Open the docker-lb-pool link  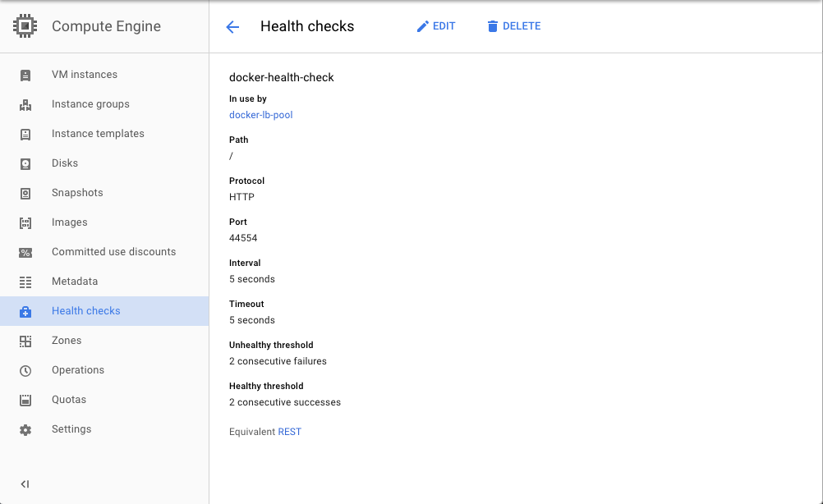click(261, 115)
